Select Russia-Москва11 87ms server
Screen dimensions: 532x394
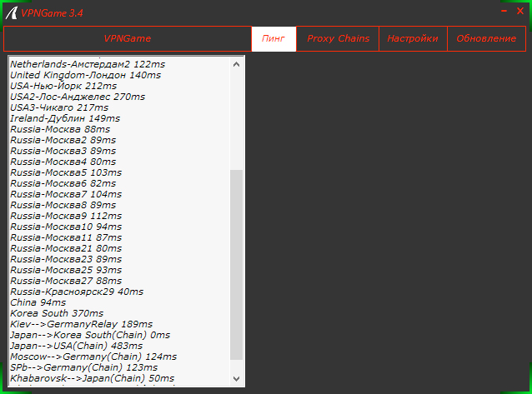coord(66,237)
